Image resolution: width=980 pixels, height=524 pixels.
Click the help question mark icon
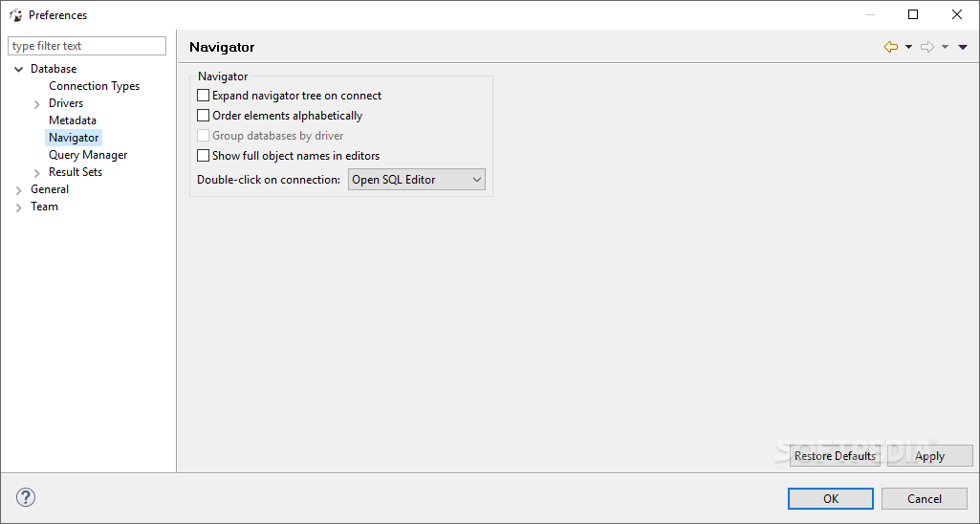pyautogui.click(x=26, y=498)
